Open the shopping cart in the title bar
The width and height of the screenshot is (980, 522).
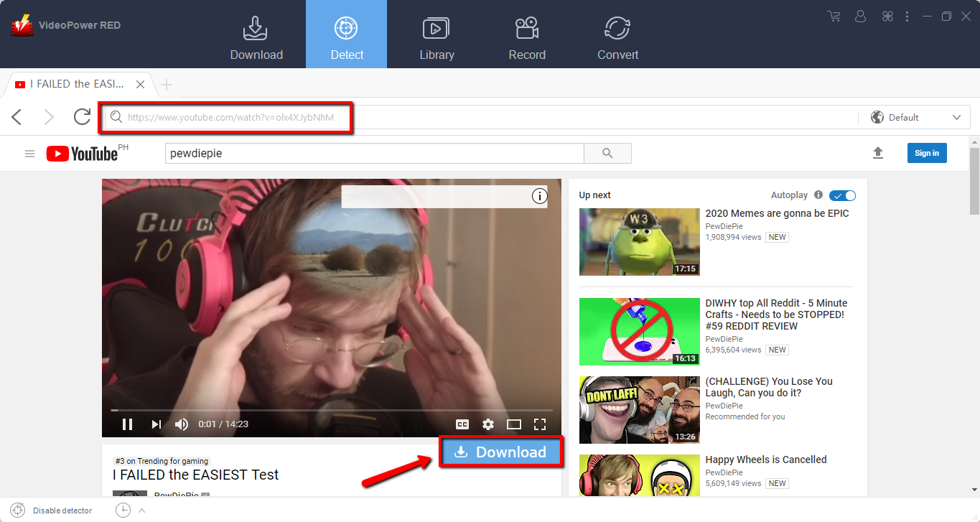833,16
